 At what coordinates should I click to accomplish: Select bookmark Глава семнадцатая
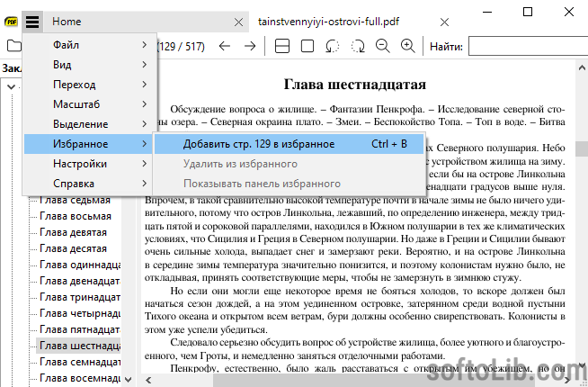coord(79,362)
